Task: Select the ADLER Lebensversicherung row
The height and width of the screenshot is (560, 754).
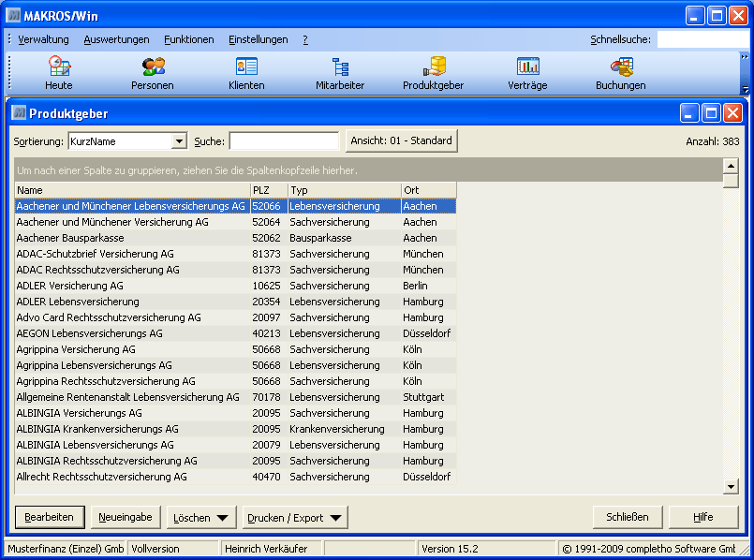Action: [x=235, y=302]
